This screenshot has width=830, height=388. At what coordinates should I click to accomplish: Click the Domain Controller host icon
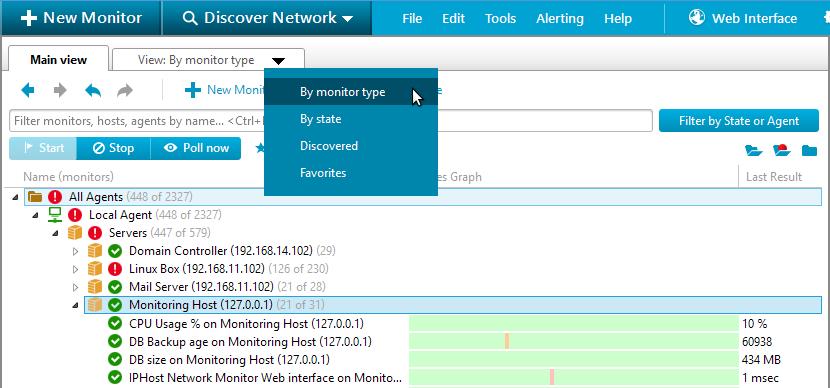(x=95, y=250)
